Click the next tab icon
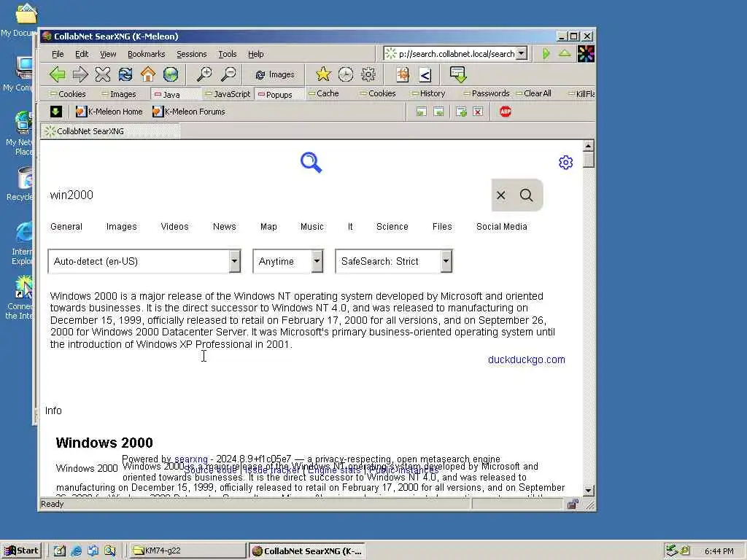Image resolution: width=747 pixels, height=560 pixels. click(x=438, y=112)
